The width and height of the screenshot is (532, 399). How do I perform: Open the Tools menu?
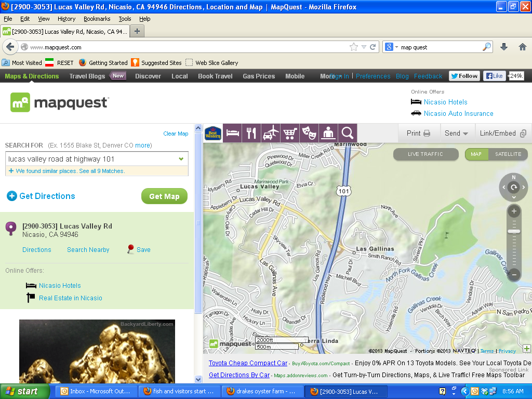(x=125, y=19)
